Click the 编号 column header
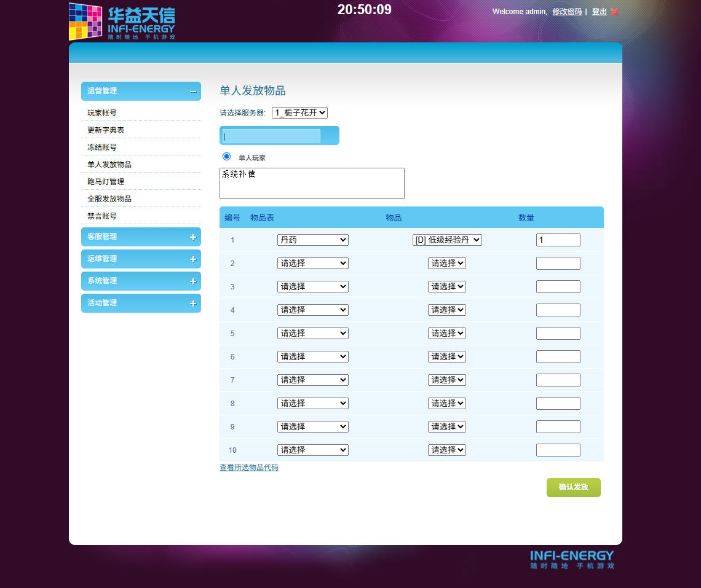 click(232, 218)
